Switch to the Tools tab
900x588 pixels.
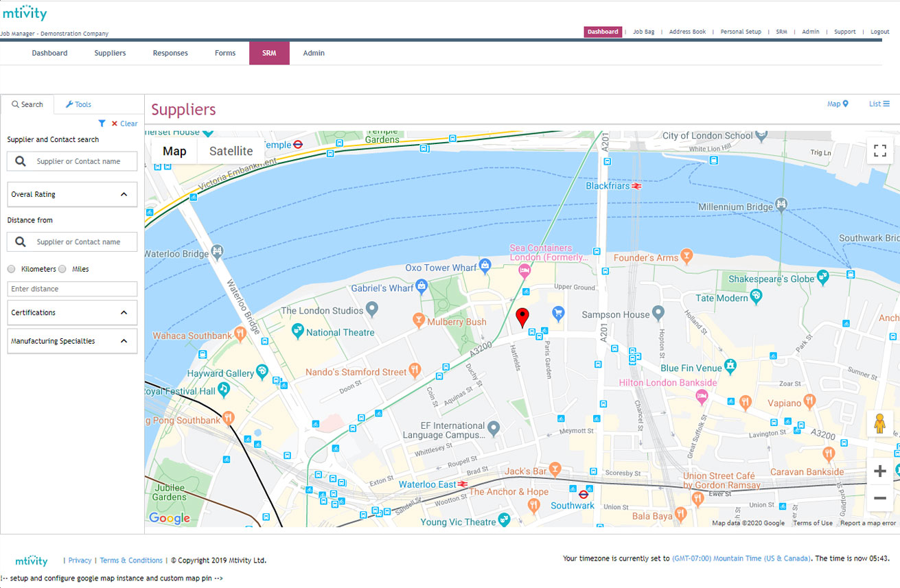pos(78,104)
